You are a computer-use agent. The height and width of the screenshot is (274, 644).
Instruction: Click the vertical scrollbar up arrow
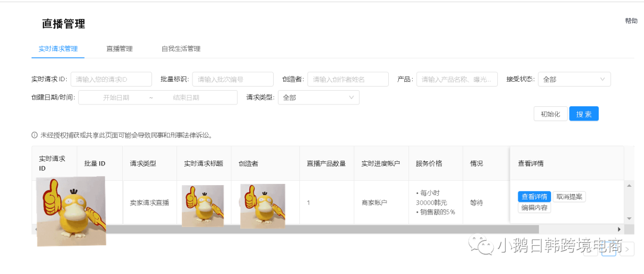click(628, 186)
